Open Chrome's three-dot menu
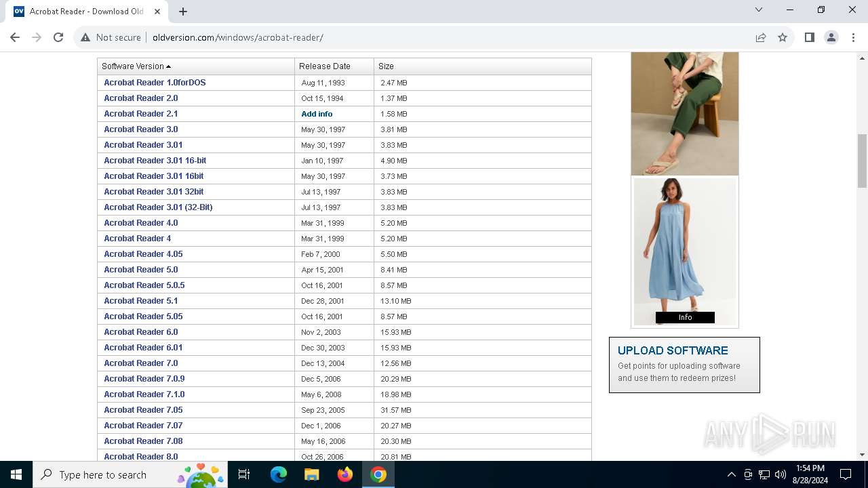The height and width of the screenshot is (488, 868). [853, 37]
